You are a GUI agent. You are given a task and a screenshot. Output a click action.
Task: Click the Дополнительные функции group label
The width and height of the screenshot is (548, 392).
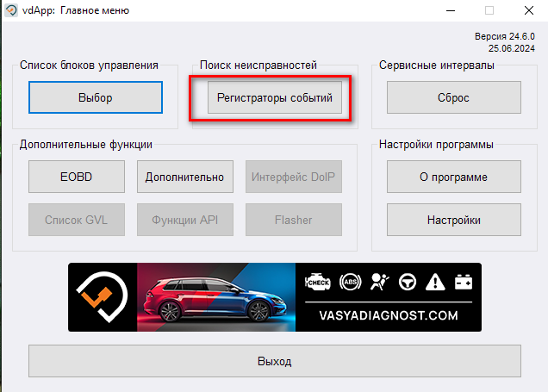click(86, 144)
